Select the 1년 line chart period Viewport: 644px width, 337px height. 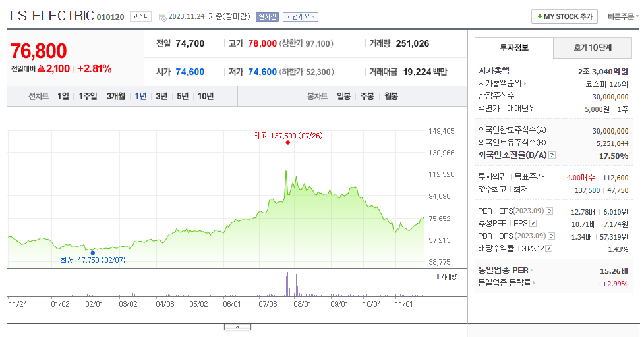click(x=140, y=96)
